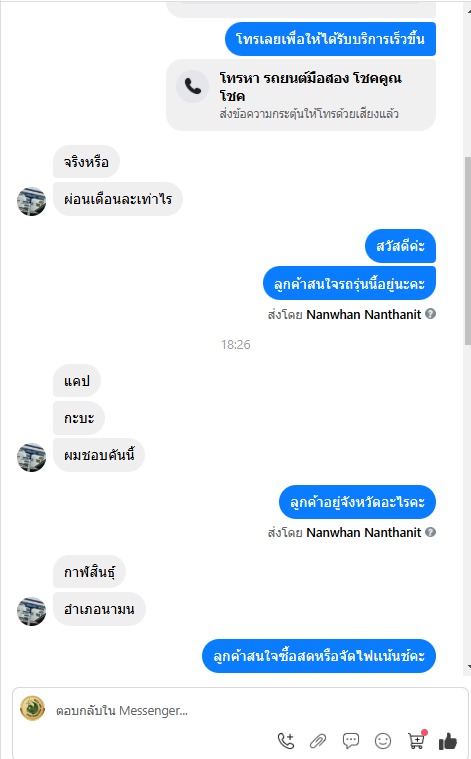Click the page avatar beside reply box

pyautogui.click(x=32, y=708)
